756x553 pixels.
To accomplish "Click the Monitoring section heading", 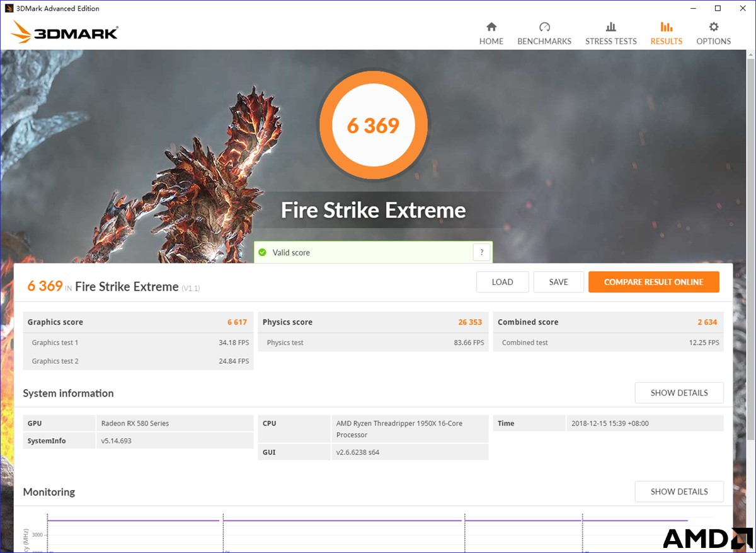I will click(x=49, y=492).
